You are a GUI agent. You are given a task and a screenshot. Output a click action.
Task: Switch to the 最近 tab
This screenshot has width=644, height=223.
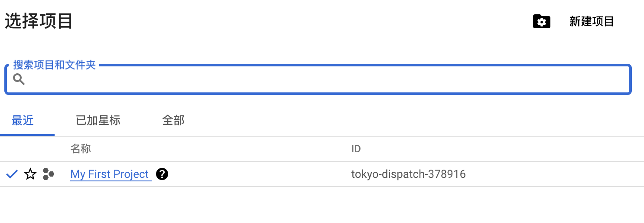click(23, 120)
